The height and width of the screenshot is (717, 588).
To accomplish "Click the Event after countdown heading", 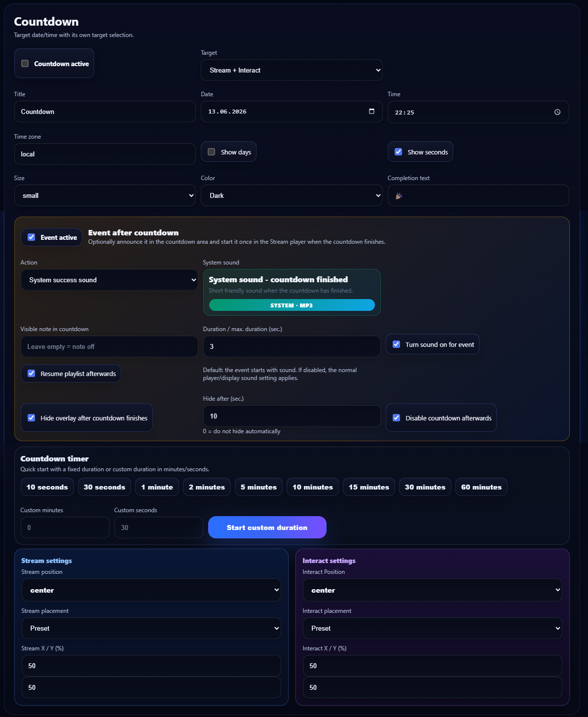I will click(x=133, y=232).
